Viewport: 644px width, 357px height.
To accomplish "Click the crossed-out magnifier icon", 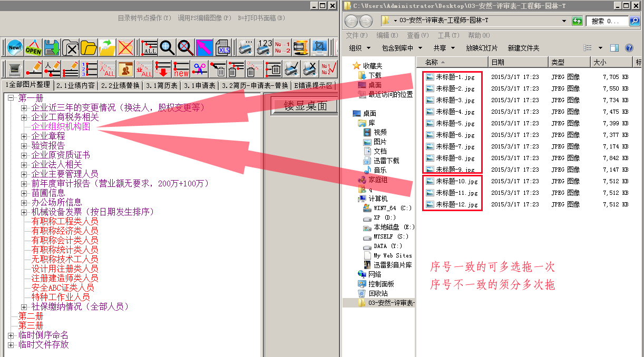I will [x=186, y=48].
